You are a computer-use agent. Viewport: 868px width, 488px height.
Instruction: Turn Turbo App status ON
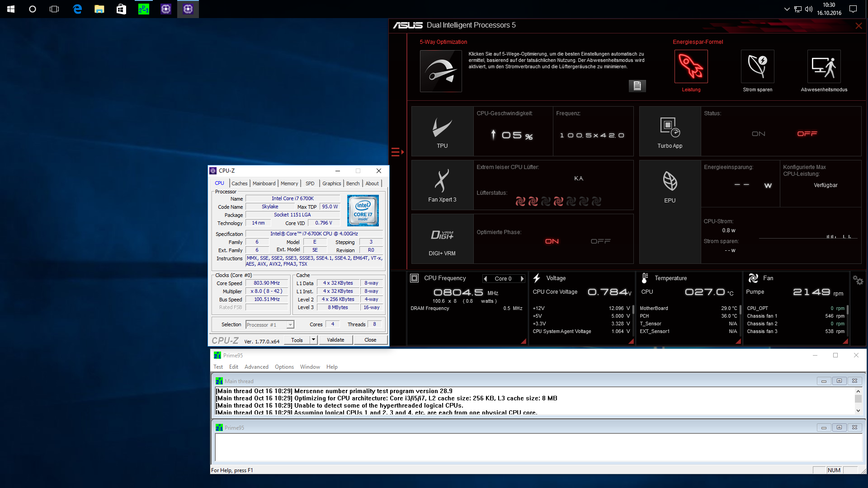[x=758, y=134]
